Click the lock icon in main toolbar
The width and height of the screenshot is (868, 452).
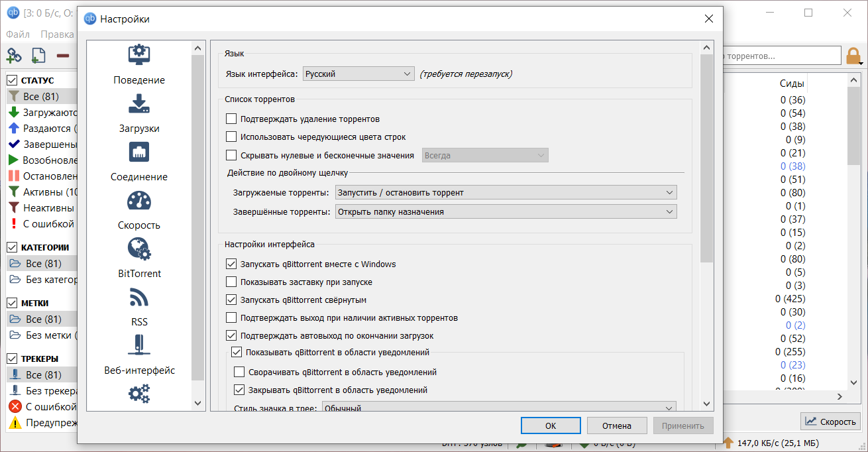(853, 56)
